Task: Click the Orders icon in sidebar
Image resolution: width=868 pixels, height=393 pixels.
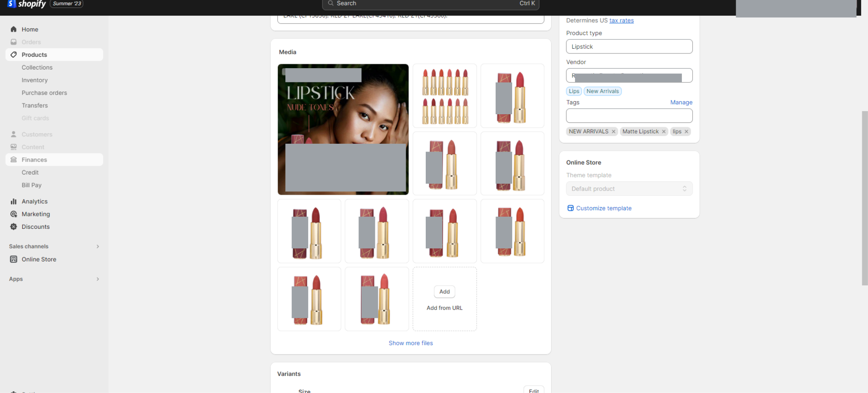Action: [13, 42]
